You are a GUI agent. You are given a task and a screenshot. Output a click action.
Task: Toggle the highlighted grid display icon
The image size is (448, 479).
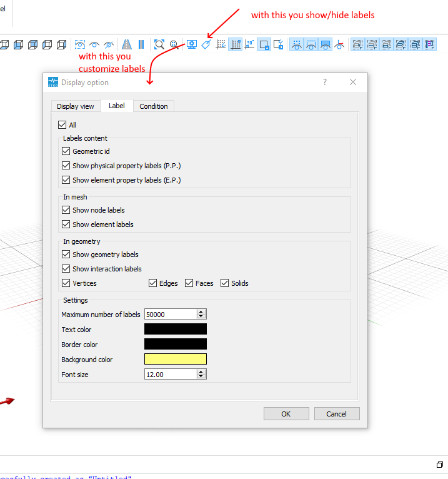[236, 44]
